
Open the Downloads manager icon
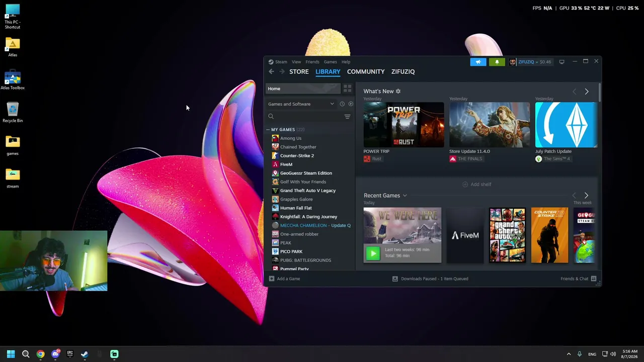tap(395, 279)
